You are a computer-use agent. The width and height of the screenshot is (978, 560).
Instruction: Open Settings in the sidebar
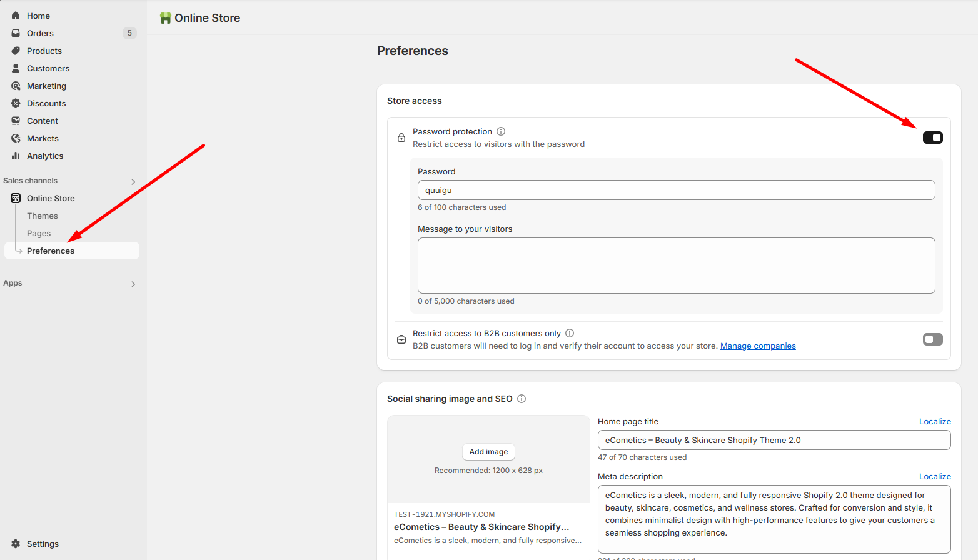click(43, 544)
